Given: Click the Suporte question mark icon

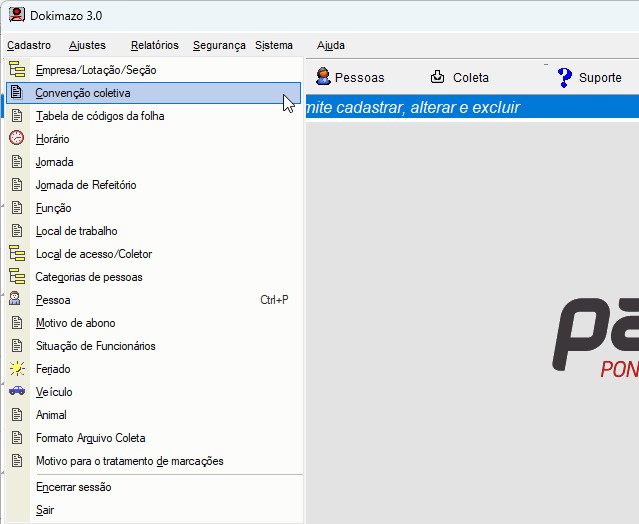Looking at the screenshot, I should click(x=564, y=77).
